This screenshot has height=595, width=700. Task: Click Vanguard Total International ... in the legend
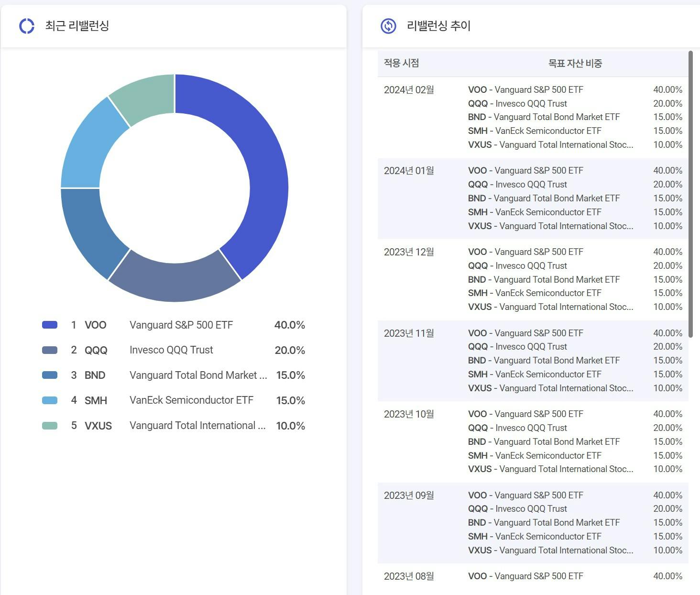point(197,426)
